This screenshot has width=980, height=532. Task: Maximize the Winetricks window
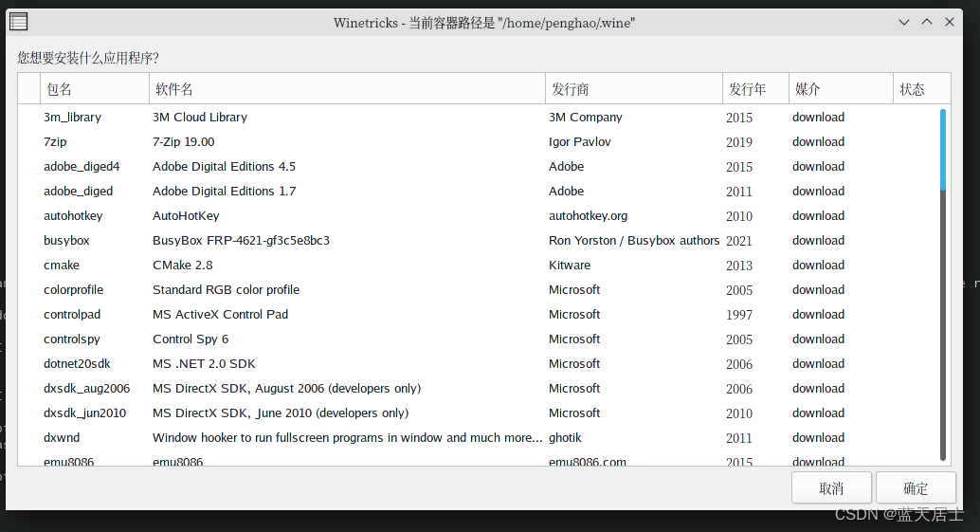point(927,23)
